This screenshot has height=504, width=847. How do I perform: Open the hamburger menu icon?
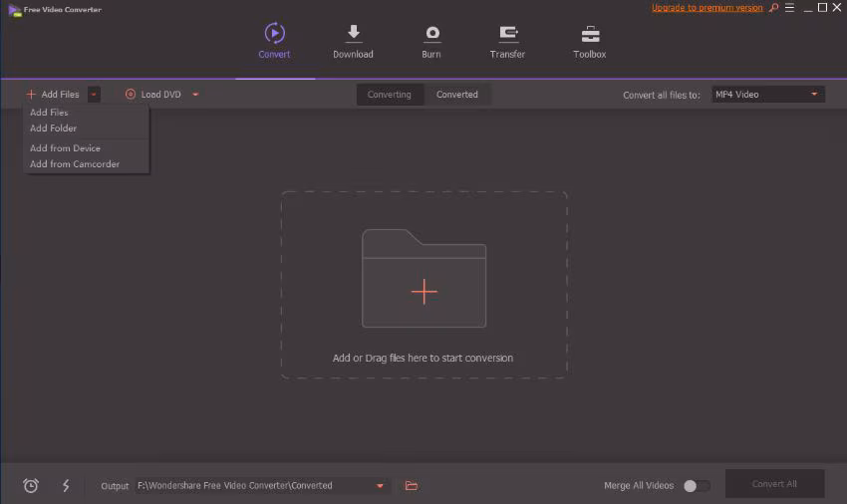790,8
